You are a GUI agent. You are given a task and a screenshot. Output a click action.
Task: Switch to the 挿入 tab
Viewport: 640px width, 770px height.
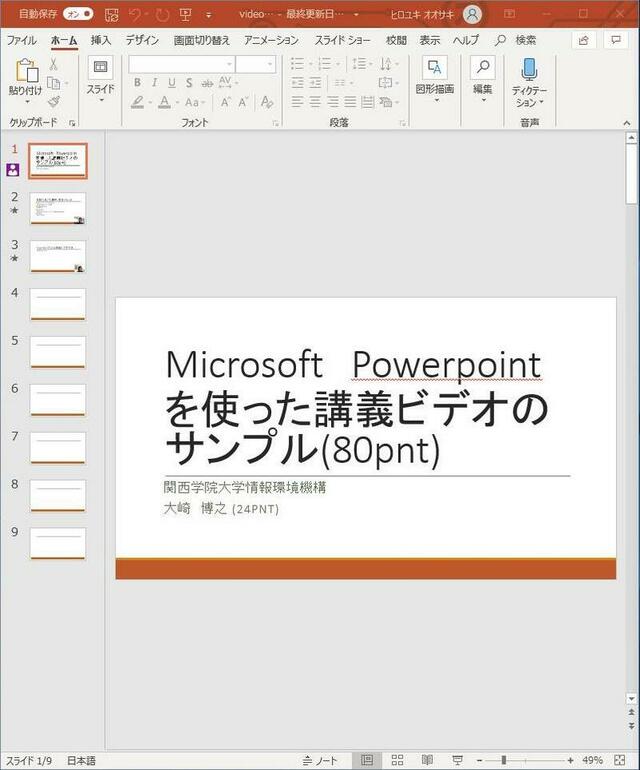(x=101, y=40)
